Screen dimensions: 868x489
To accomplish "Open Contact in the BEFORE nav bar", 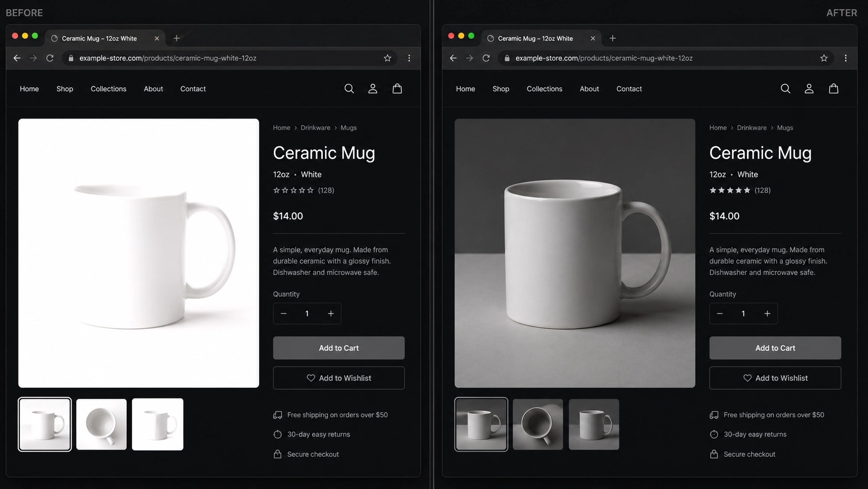I will 193,89.
